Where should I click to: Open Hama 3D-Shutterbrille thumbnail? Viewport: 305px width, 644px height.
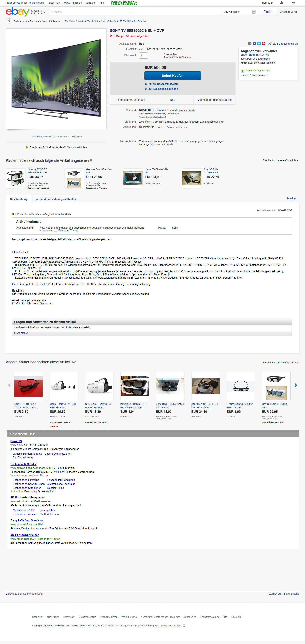pos(133,179)
